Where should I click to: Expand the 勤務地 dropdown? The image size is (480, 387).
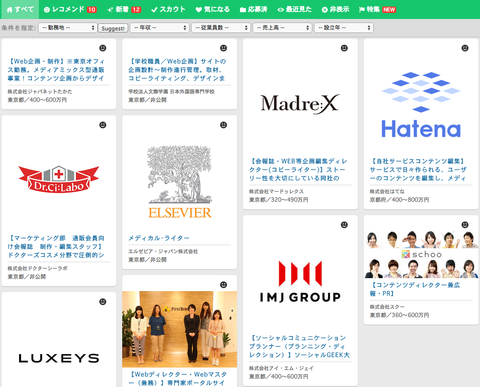pyautogui.click(x=68, y=28)
